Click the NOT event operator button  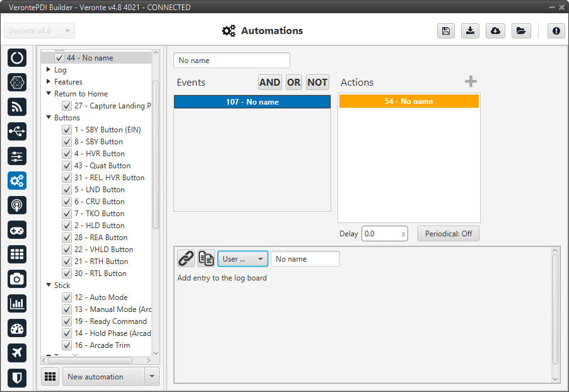[317, 83]
